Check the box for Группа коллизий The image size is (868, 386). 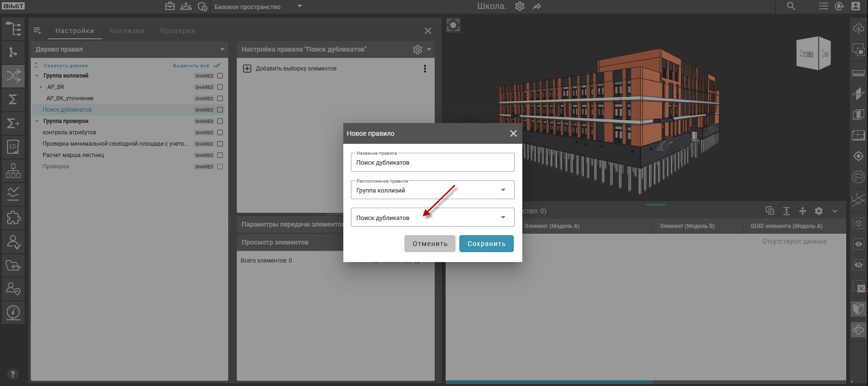click(220, 76)
